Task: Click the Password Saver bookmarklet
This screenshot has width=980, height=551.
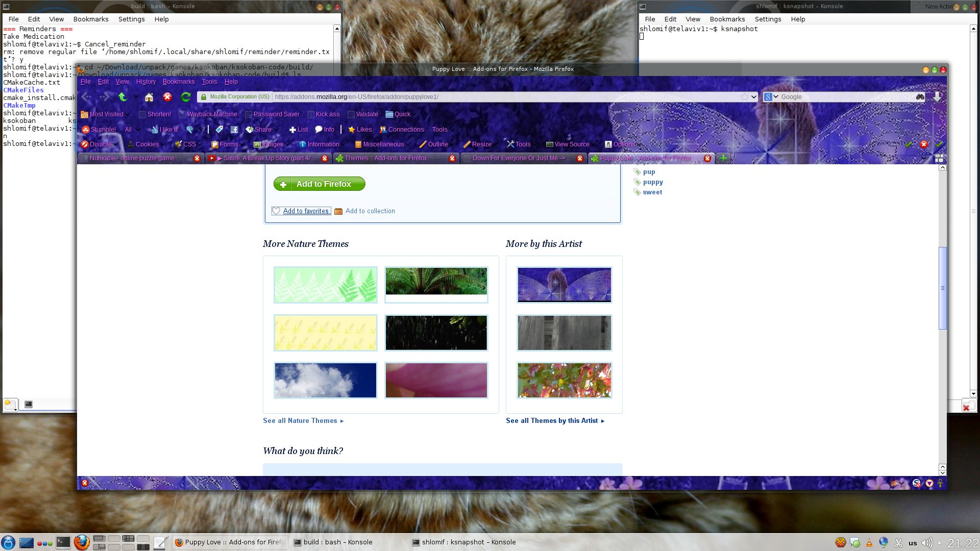Action: click(x=272, y=114)
